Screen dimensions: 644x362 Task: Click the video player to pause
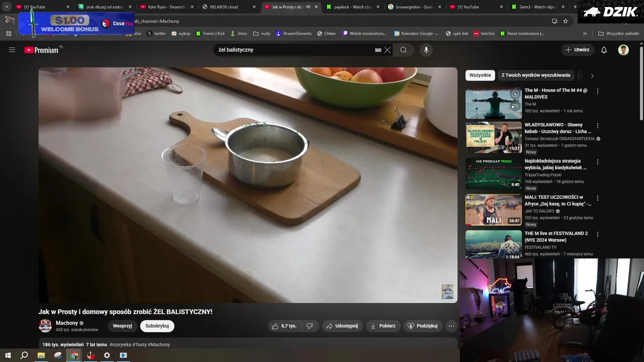pos(248,185)
